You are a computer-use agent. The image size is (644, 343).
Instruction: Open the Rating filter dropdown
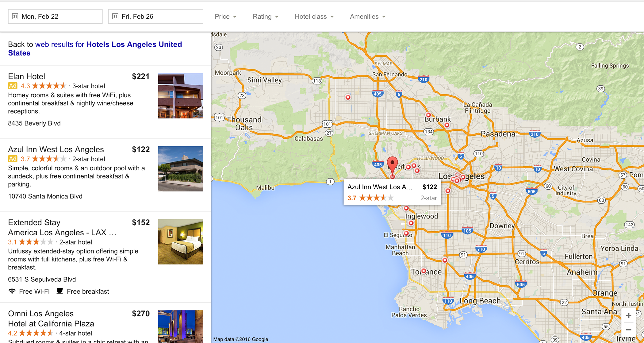pyautogui.click(x=265, y=17)
